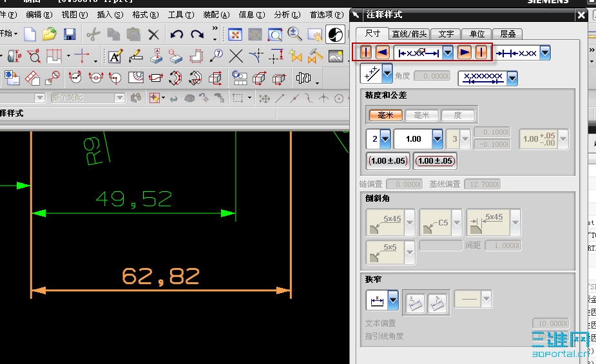Screen dimensions: 596x364
Task: Click the Raster Image picture icon
Action: click(336, 56)
